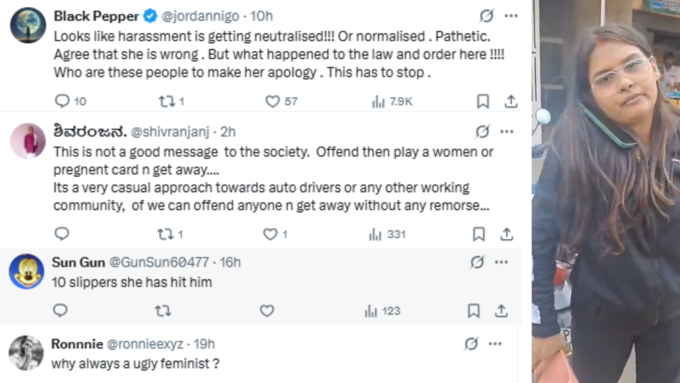Like the Black Pepper tweet
680x383 pixels.
pyautogui.click(x=272, y=101)
